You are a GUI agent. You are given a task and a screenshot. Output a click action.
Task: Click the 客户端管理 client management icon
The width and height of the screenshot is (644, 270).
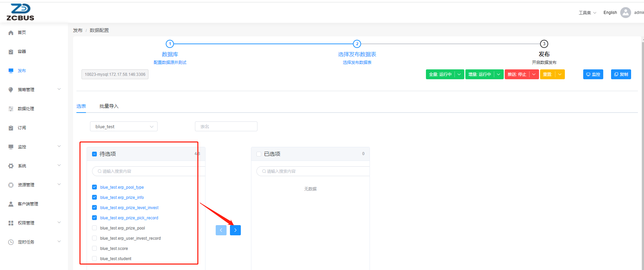[11, 204]
